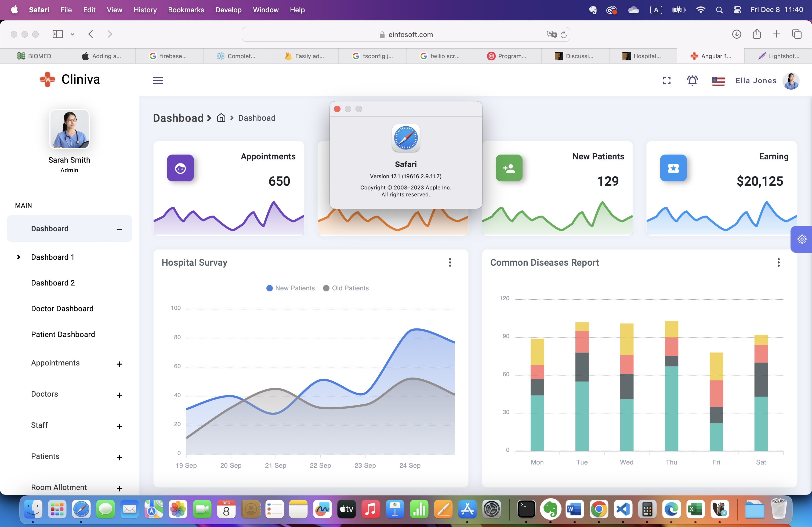
Task: Go forward using Safari forward arrow
Action: click(110, 34)
